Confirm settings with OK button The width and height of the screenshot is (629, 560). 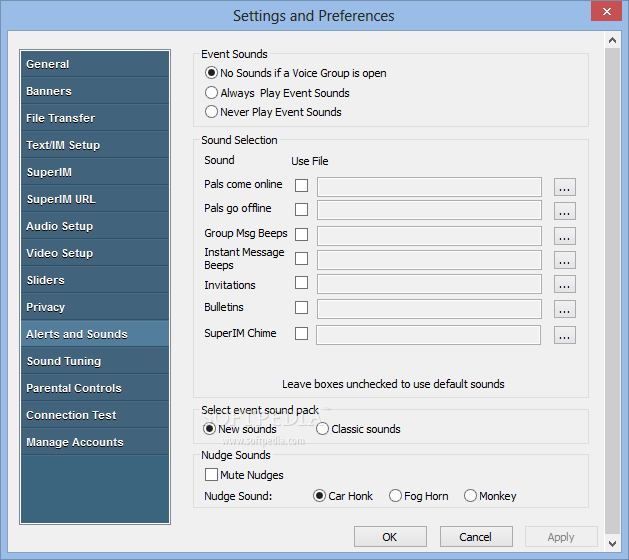coord(390,537)
